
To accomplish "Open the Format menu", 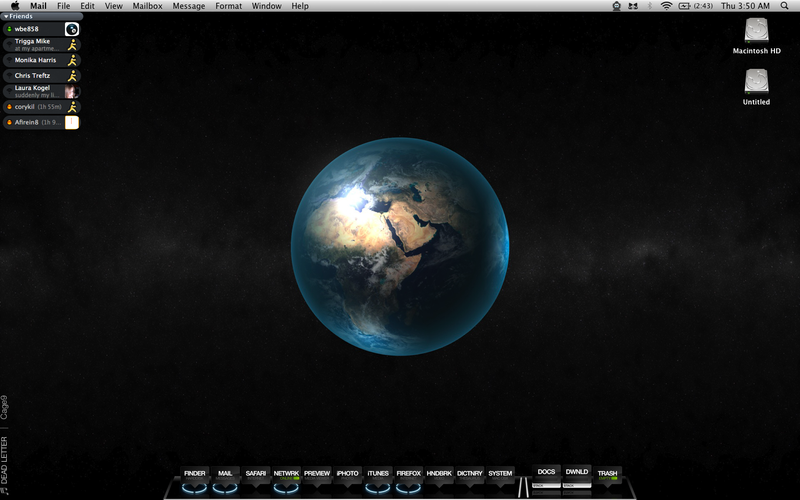I will pos(228,6).
